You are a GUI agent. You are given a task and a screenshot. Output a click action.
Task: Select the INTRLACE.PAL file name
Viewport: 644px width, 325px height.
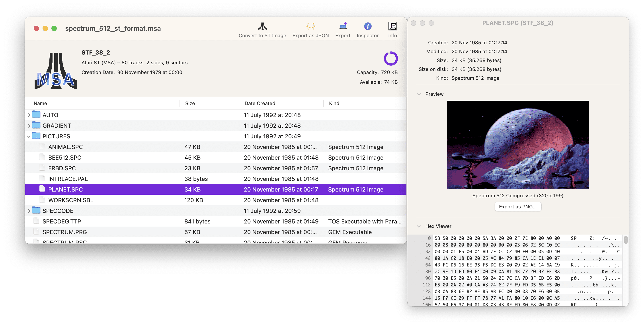coord(68,179)
